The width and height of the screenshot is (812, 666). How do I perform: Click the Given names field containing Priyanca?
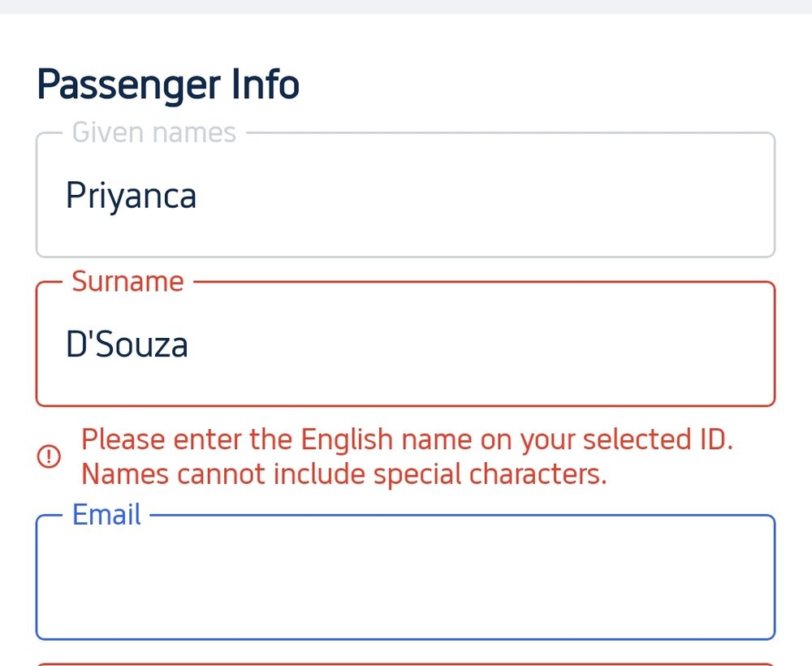pyautogui.click(x=406, y=193)
